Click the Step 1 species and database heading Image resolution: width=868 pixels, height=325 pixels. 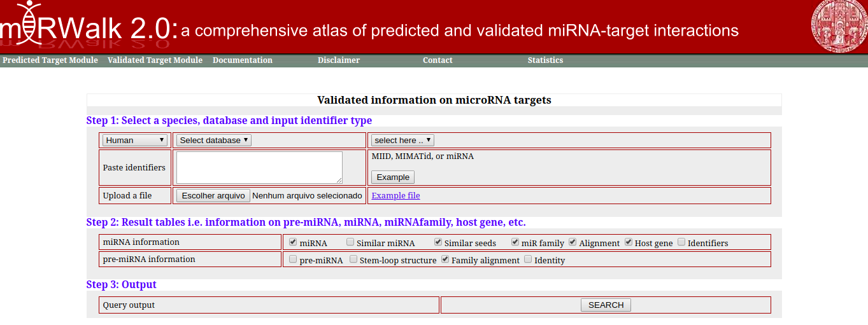229,120
